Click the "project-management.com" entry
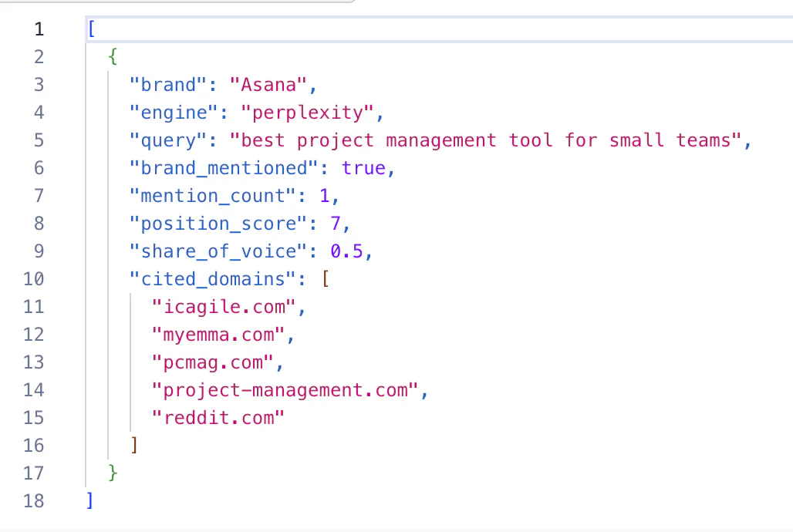793x532 pixels. click(x=285, y=390)
